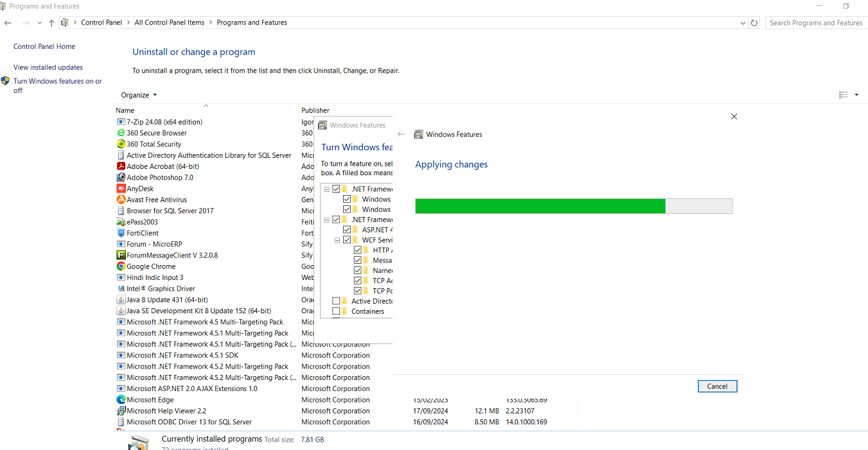Enable the Containers feature checkbox
This screenshot has height=450, width=868.
[336, 311]
